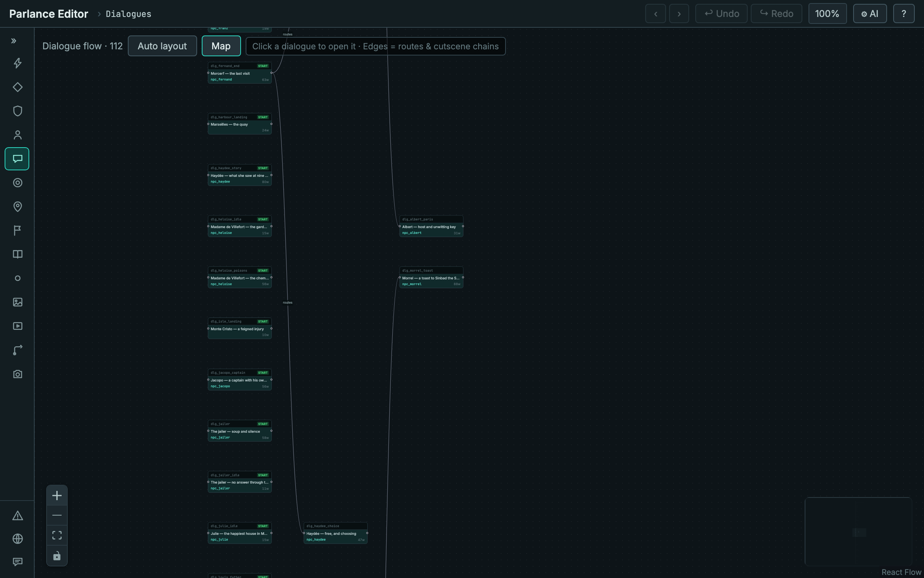
Task: Go forward with the right chevron
Action: pyautogui.click(x=679, y=14)
